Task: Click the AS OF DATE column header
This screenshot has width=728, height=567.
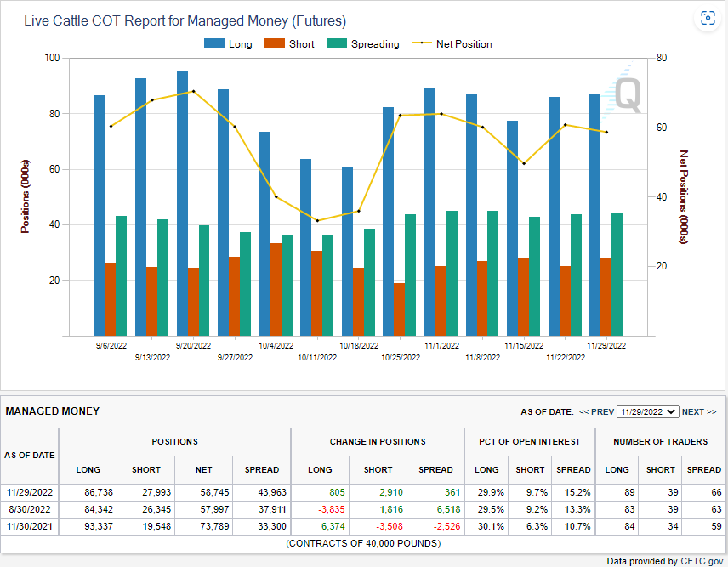Action: coord(30,455)
